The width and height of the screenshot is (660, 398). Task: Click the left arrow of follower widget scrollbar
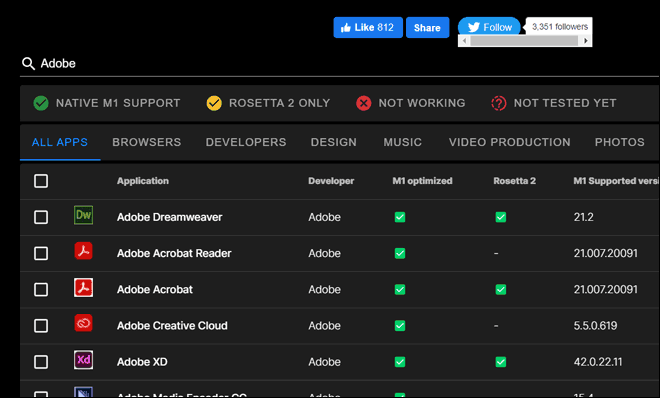tap(464, 41)
